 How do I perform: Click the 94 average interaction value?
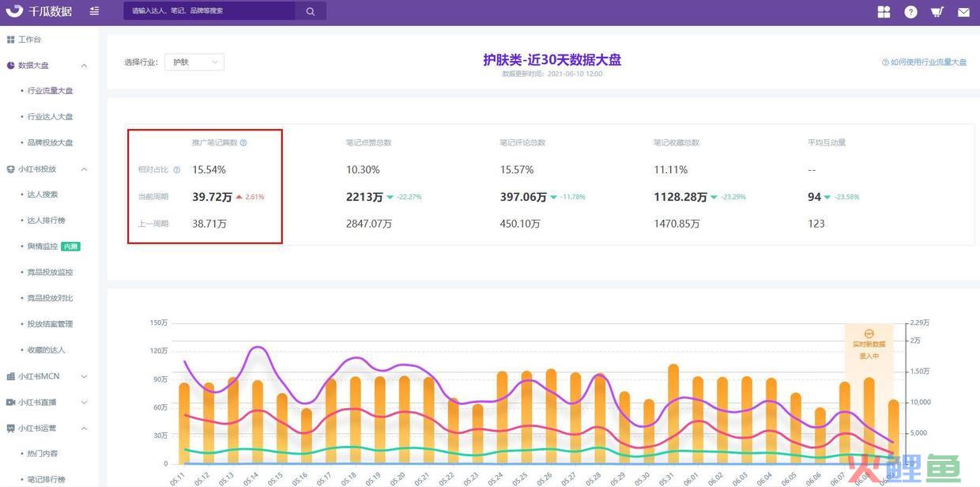814,197
